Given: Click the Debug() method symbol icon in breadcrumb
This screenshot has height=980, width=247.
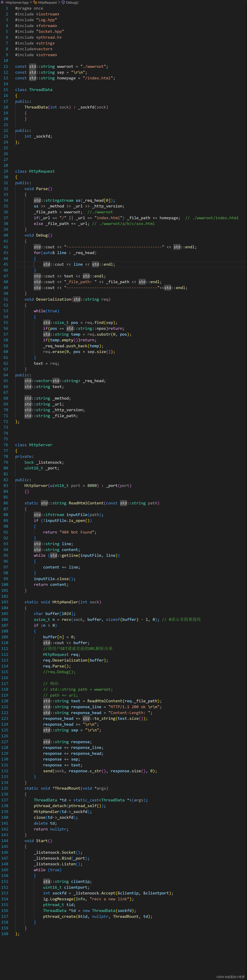Looking at the screenshot, I should [x=63, y=2].
